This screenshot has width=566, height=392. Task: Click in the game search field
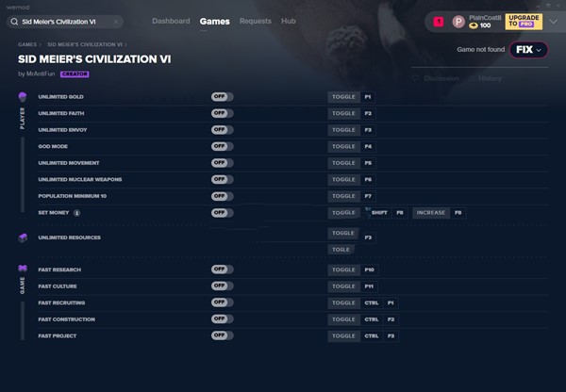pyautogui.click(x=65, y=22)
